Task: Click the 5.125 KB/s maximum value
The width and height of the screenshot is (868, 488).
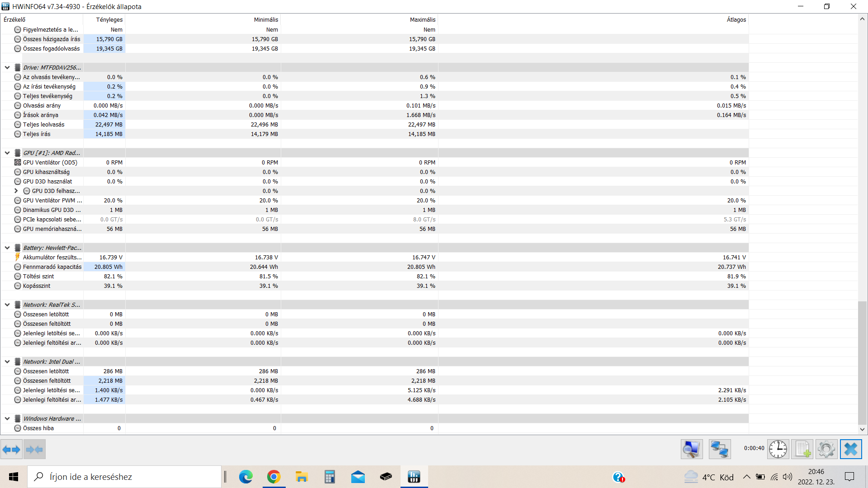Action: [421, 390]
